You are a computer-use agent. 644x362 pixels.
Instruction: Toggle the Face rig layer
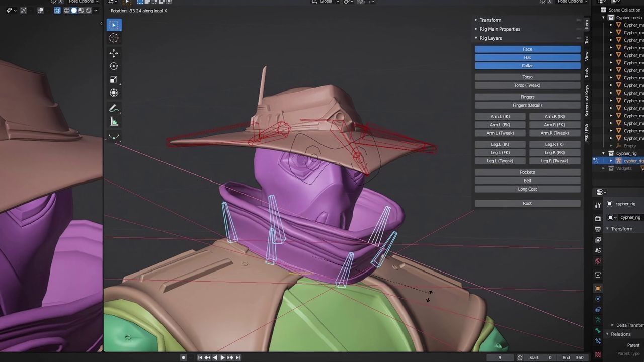click(x=527, y=49)
